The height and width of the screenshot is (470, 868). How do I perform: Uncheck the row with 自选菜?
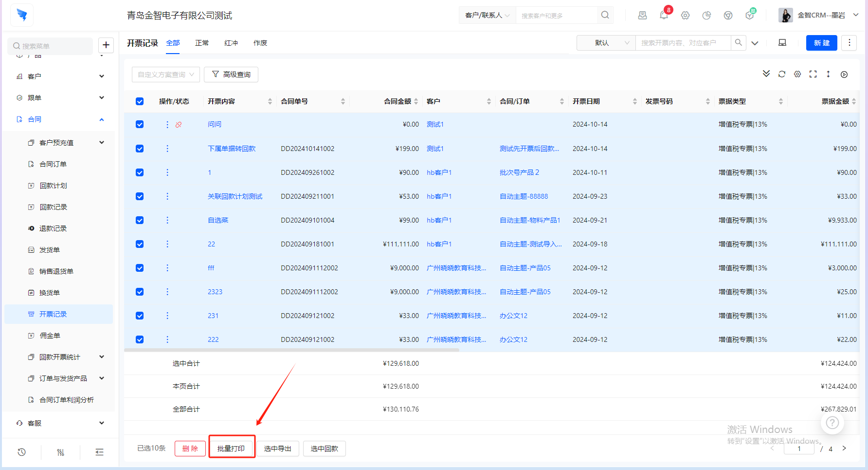click(x=140, y=220)
